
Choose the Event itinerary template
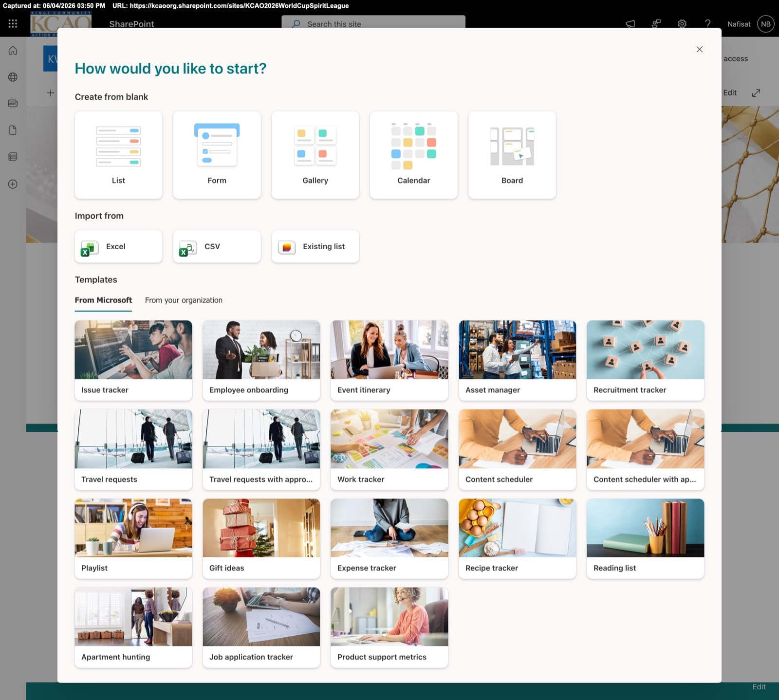389,360
